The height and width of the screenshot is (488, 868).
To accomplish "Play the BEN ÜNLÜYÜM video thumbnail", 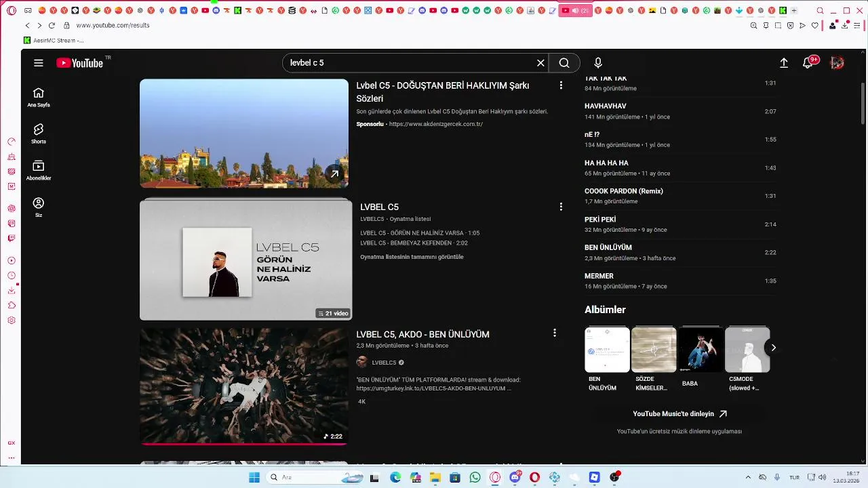I will 244,386.
